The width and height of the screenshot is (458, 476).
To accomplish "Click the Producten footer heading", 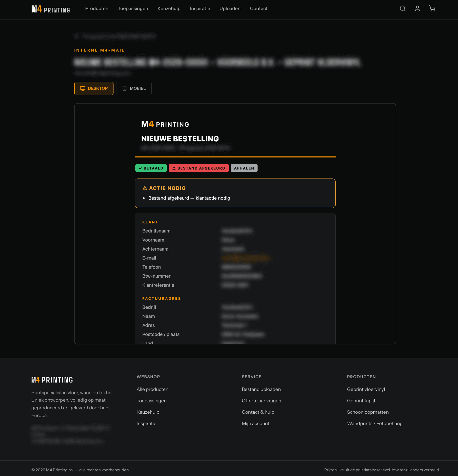I will coord(361,377).
